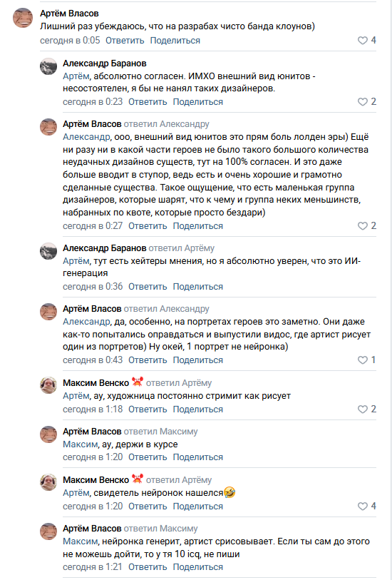Like the 0:27 comment about лолден эры
Screen dimensions: 392x580
pos(363,225)
